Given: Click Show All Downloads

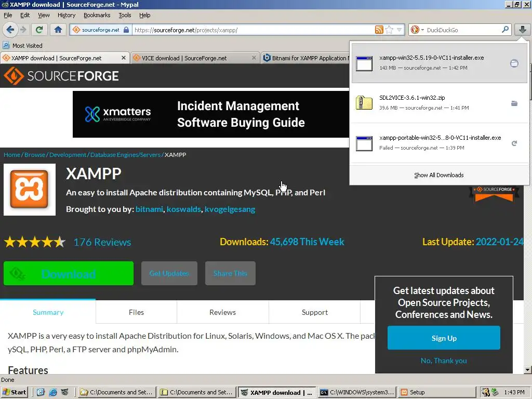Looking at the screenshot, I should [438, 175].
